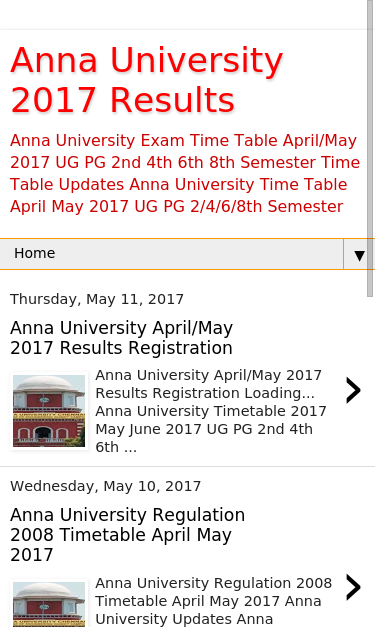Image resolution: width=375 pixels, height=627 pixels.
Task: Open the Anna University 2017 Results blog title
Action: [146, 80]
